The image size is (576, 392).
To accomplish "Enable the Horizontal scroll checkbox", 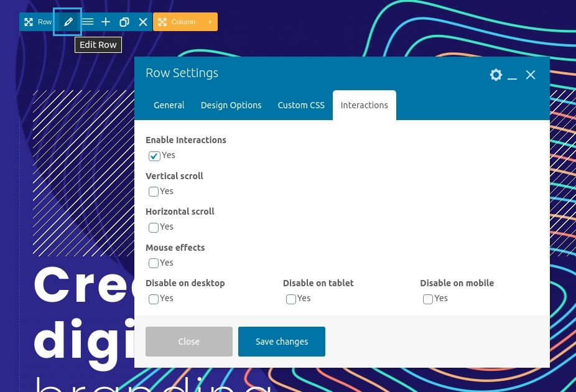I will [154, 227].
